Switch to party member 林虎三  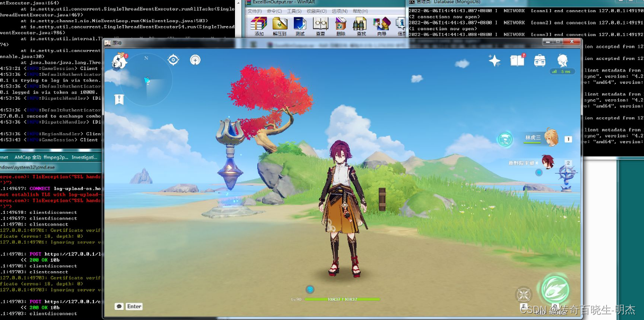pyautogui.click(x=541, y=137)
